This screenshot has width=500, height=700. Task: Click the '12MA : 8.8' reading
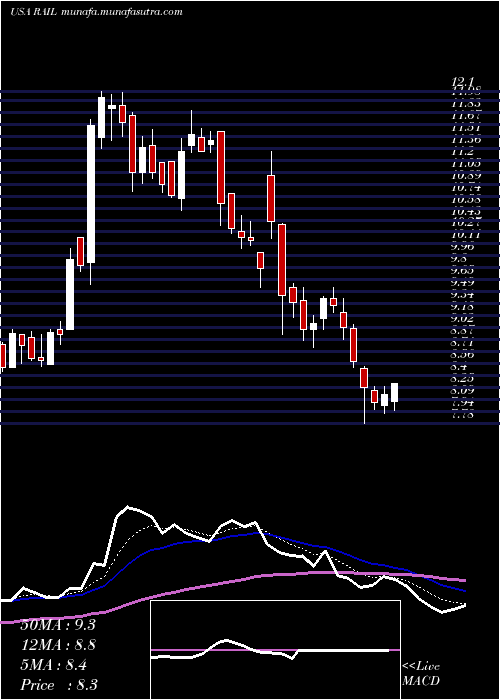[58, 645]
